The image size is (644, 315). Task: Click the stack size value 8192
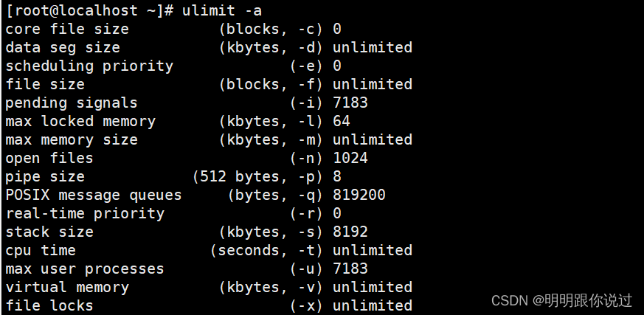point(350,232)
